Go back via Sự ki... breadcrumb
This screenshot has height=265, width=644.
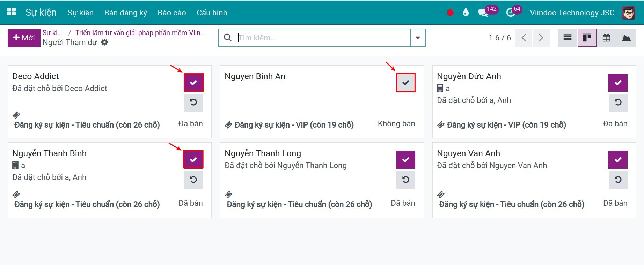coord(52,33)
